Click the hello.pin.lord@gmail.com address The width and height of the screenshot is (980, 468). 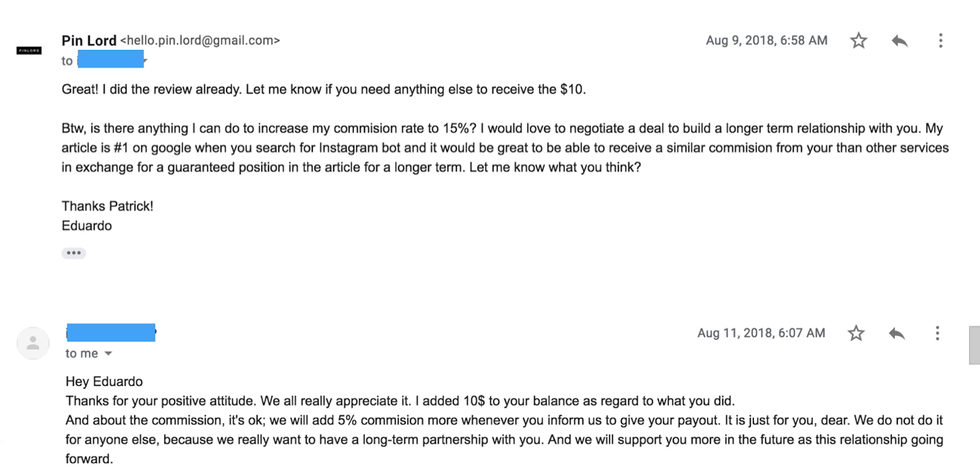pos(200,40)
